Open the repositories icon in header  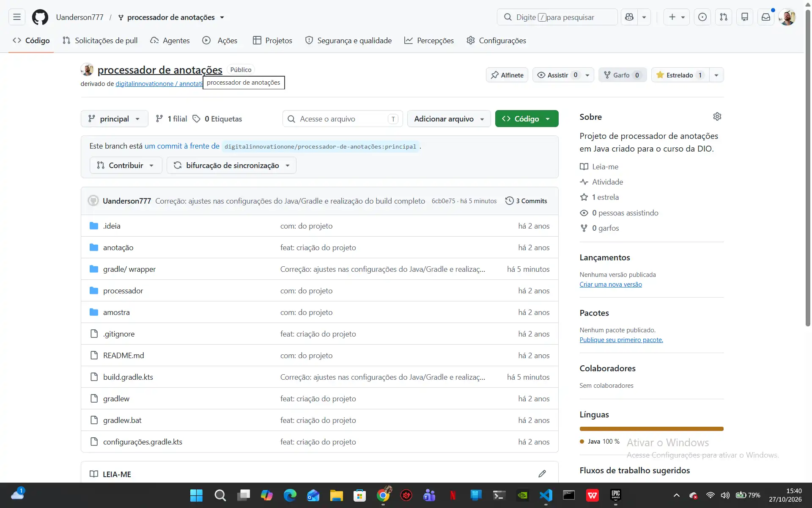(745, 17)
